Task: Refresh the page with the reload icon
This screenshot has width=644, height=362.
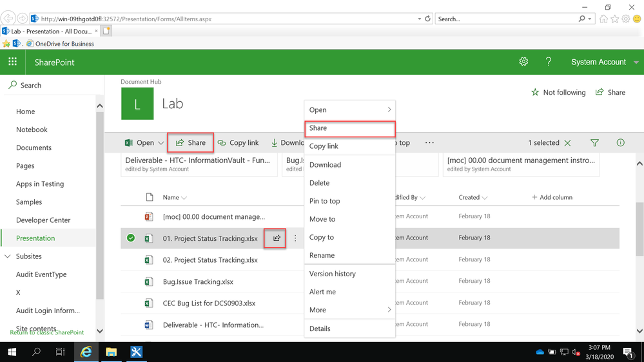Action: (427, 19)
